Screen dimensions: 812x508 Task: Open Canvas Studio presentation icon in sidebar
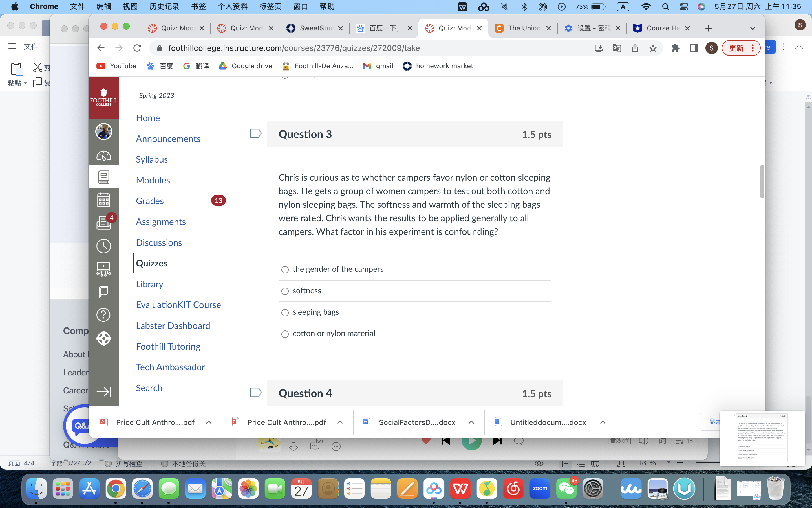(x=104, y=269)
